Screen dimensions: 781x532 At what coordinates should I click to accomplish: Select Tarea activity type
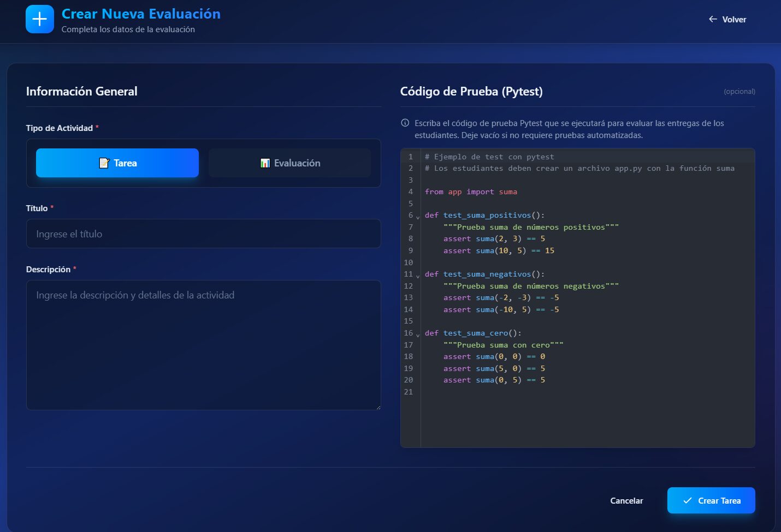117,163
